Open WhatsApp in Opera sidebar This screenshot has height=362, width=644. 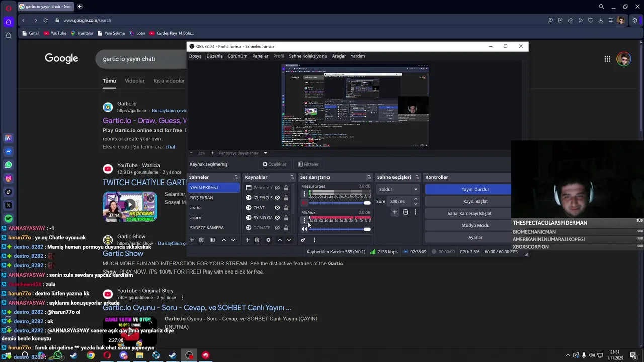[8, 165]
